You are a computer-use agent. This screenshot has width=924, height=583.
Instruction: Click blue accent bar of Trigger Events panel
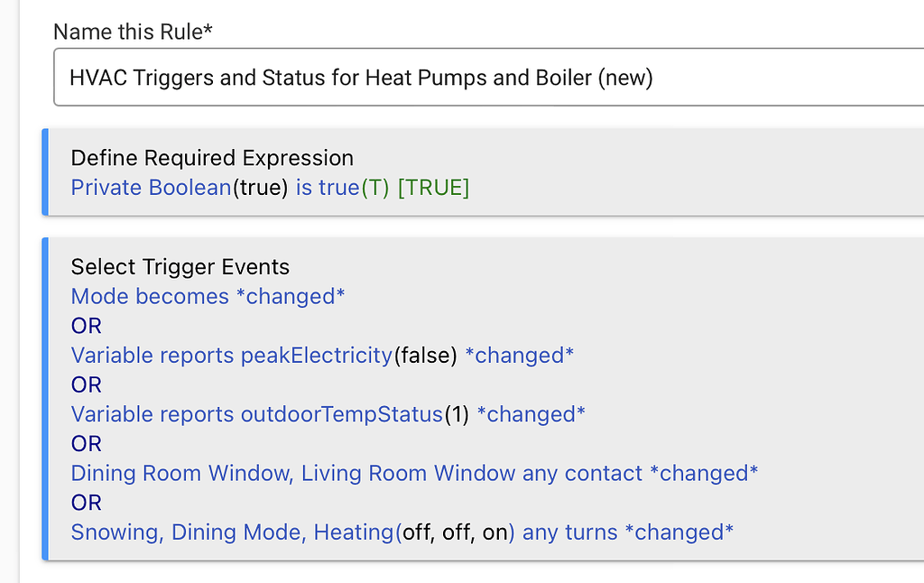pos(44,399)
